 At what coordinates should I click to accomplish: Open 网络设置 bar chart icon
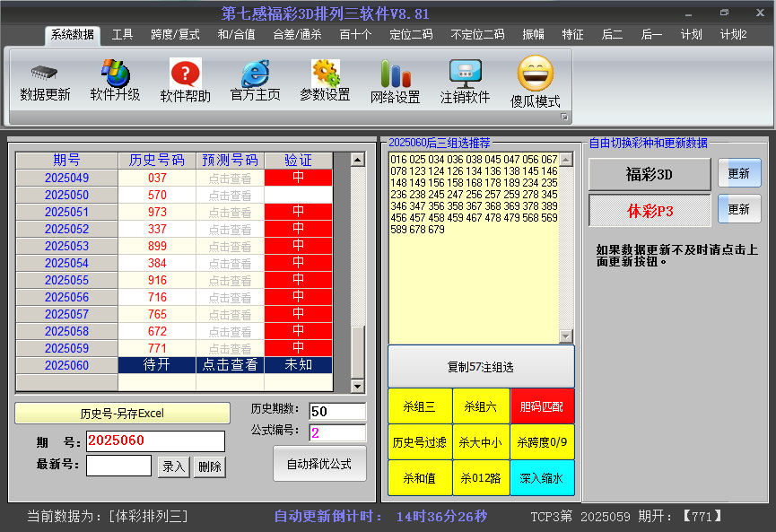[x=396, y=74]
